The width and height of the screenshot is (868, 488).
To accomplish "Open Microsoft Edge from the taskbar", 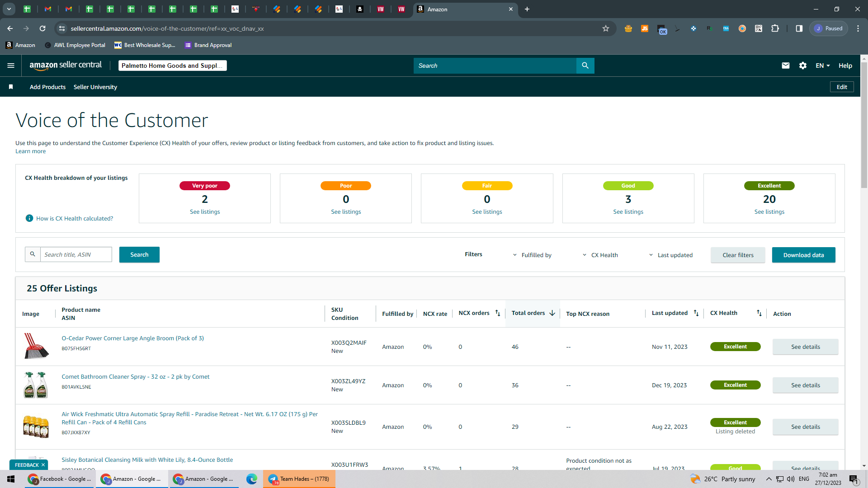I will [252, 479].
